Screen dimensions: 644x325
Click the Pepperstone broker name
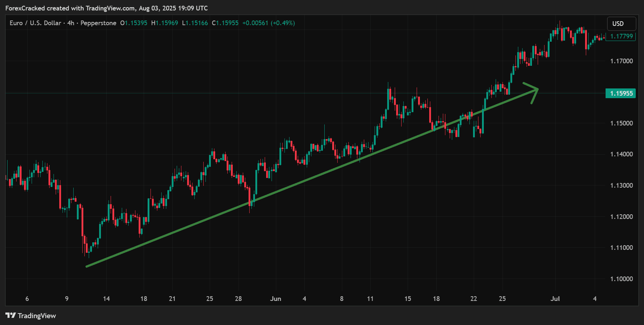pos(98,23)
